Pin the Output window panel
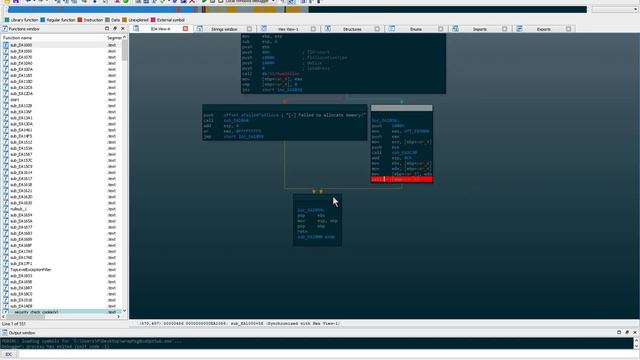The width and height of the screenshot is (640, 360). [627, 332]
